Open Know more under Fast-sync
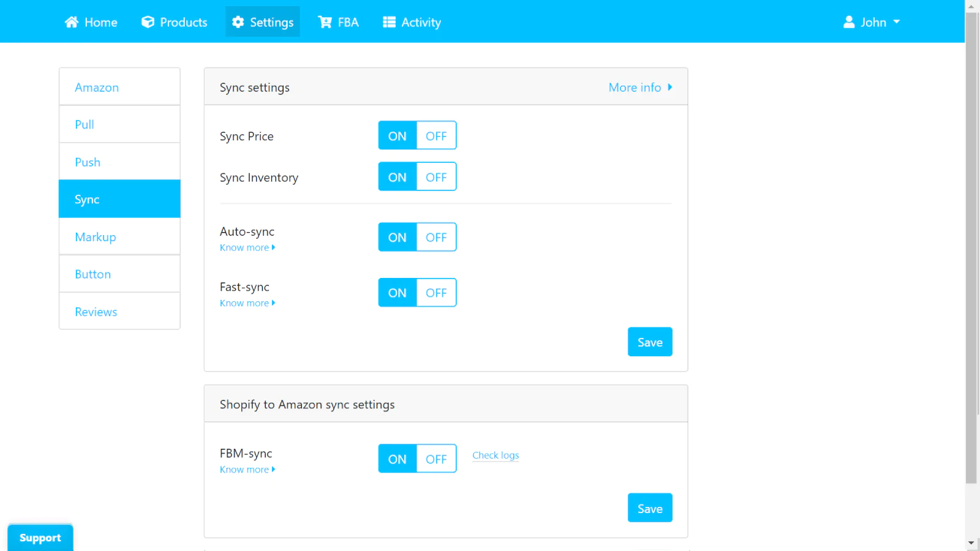This screenshot has width=980, height=551. pos(247,303)
